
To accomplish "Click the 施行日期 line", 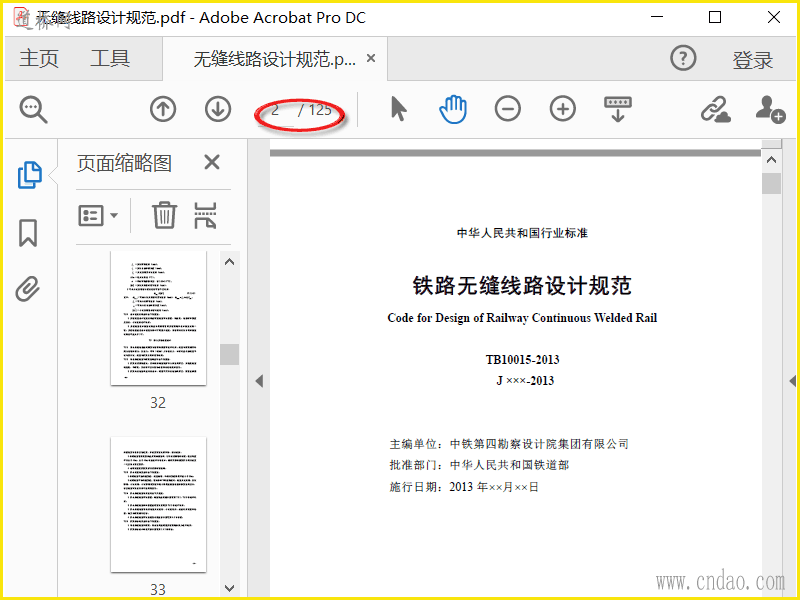I will point(464,487).
